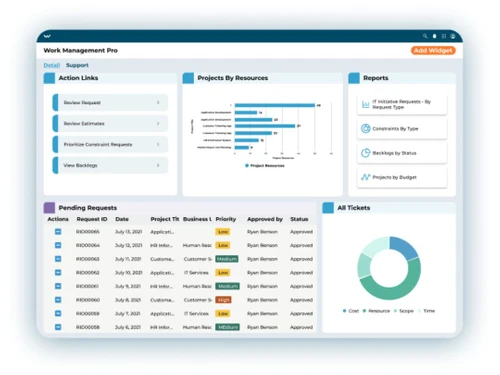Click the logo in top-left header
500x375 pixels.
pos(47,36)
